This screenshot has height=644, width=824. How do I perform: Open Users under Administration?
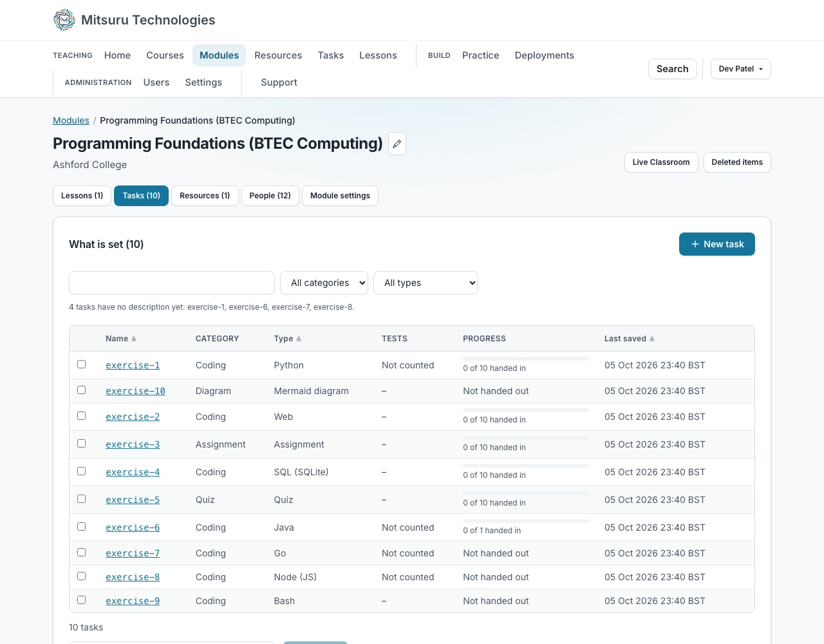156,82
